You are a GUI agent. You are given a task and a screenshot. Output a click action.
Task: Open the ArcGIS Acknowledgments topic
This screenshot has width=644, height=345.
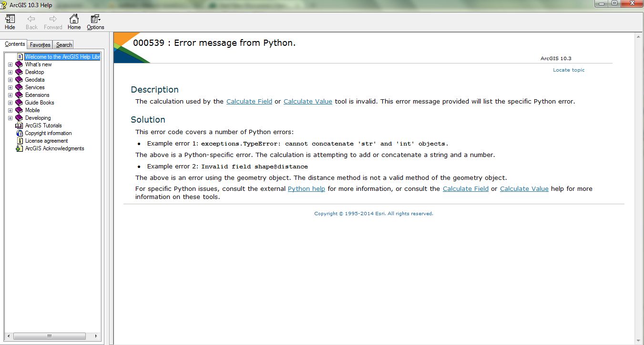(x=54, y=148)
